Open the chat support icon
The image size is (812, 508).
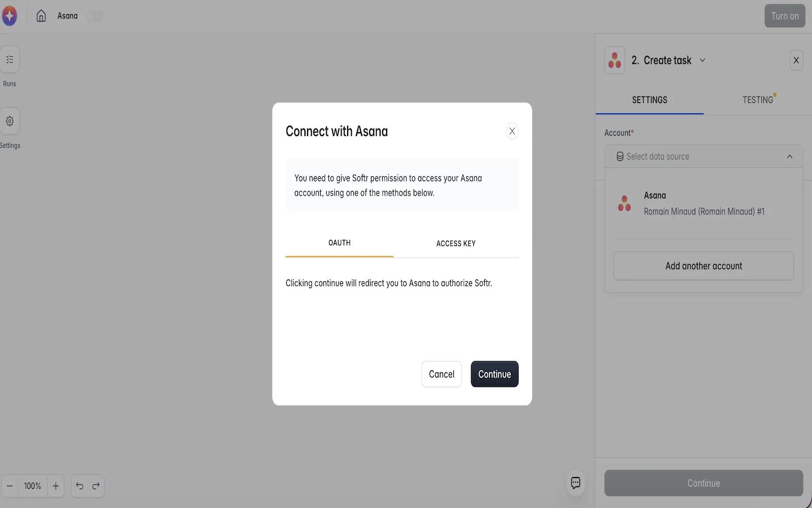click(x=576, y=483)
